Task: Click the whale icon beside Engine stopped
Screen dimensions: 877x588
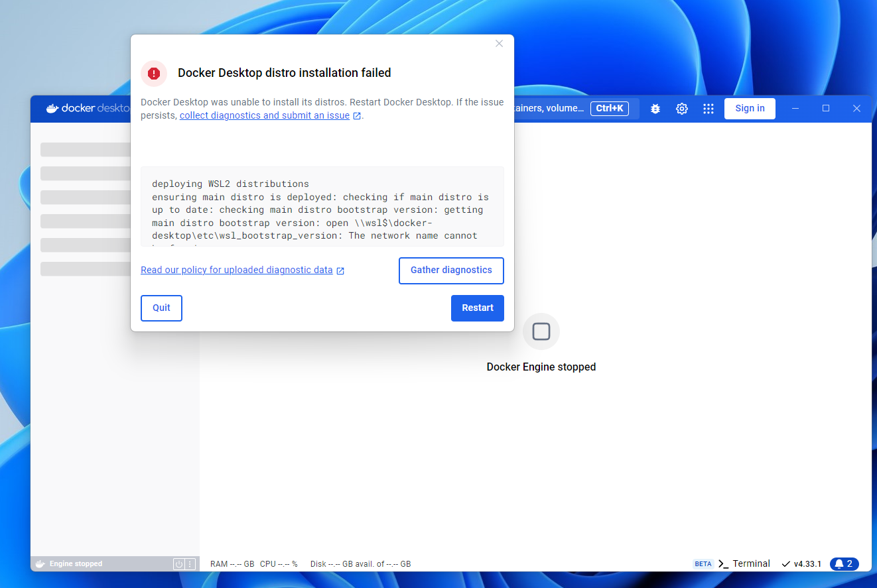Action: (40, 564)
